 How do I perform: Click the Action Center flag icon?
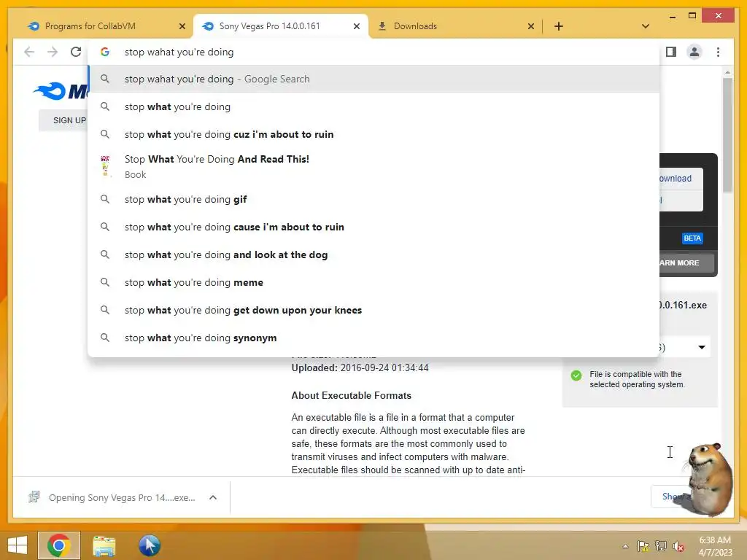[643, 546]
